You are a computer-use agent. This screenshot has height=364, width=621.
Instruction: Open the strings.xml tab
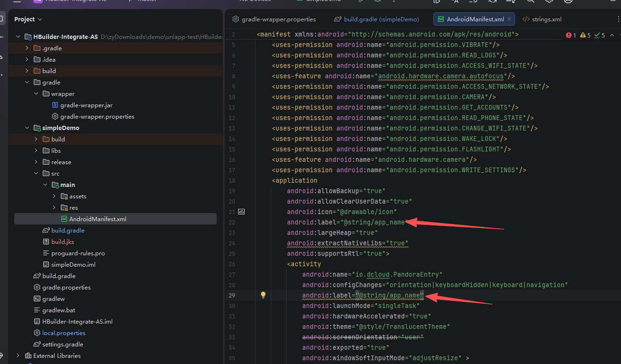pos(542,19)
